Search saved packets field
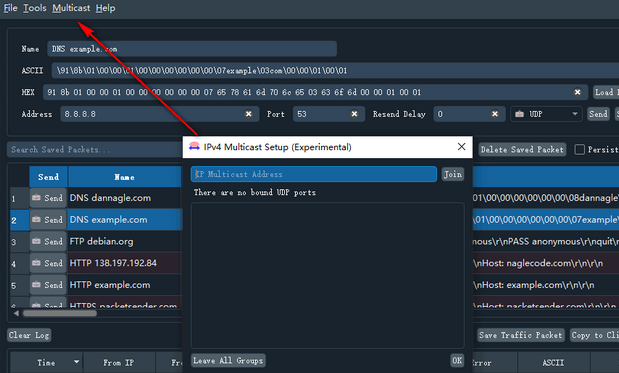The image size is (619, 373). (x=95, y=150)
